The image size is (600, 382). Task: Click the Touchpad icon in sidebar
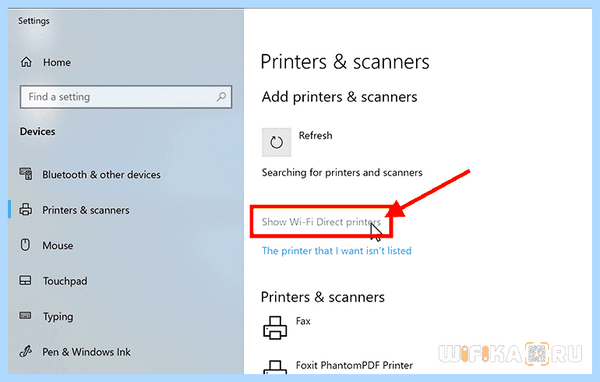(25, 281)
